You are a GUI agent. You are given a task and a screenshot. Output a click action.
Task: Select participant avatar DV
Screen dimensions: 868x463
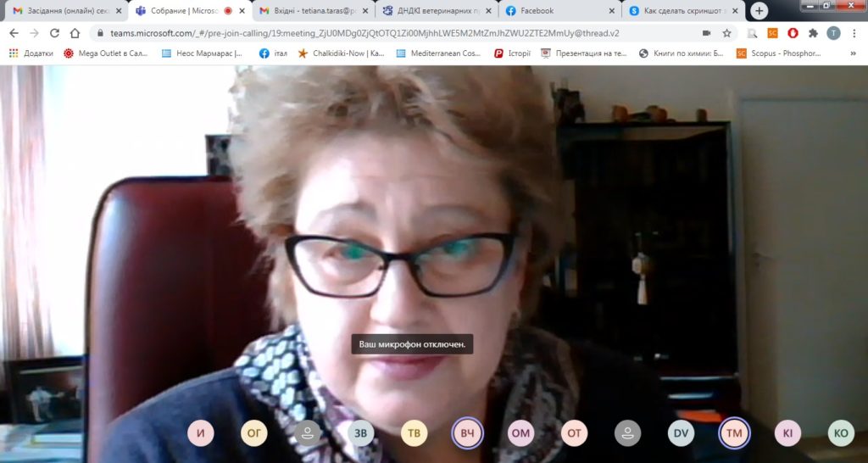coord(681,433)
